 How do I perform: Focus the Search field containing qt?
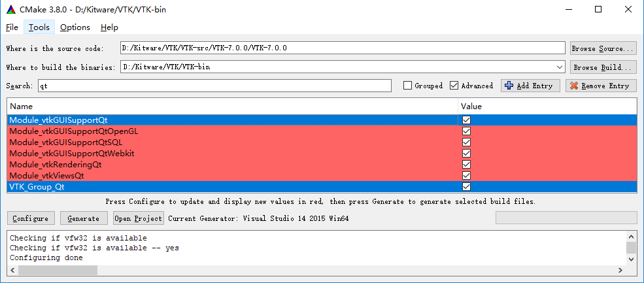point(214,86)
